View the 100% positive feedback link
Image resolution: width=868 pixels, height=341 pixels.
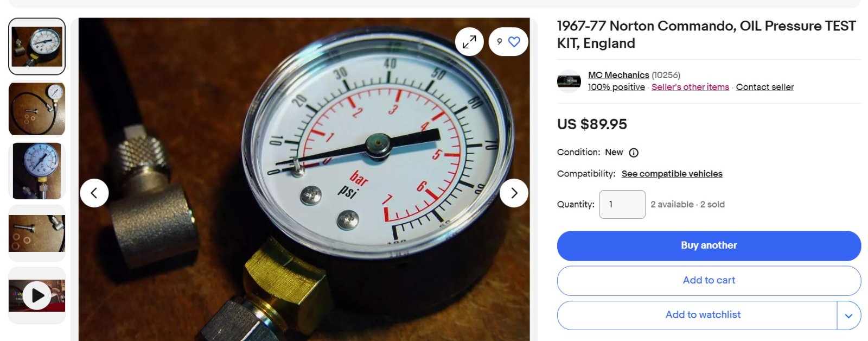coord(616,87)
